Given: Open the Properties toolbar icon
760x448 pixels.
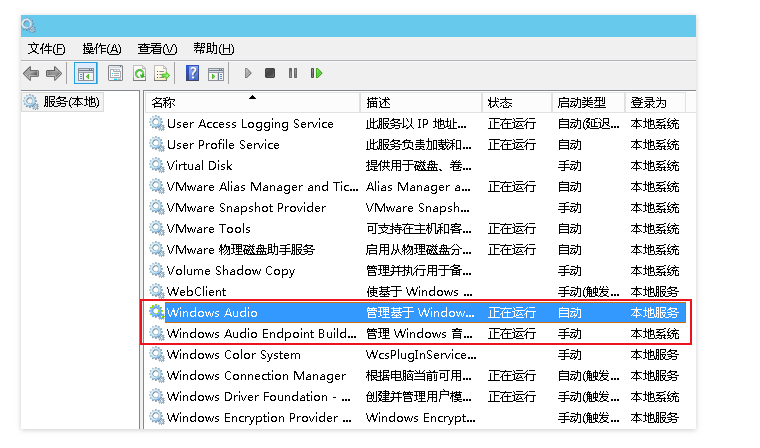Looking at the screenshot, I should 115,74.
